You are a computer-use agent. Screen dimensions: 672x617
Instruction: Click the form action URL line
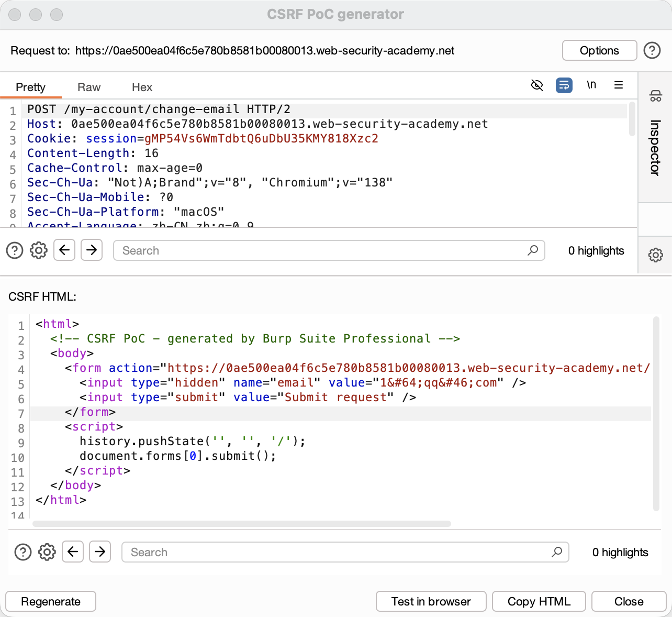[357, 368]
